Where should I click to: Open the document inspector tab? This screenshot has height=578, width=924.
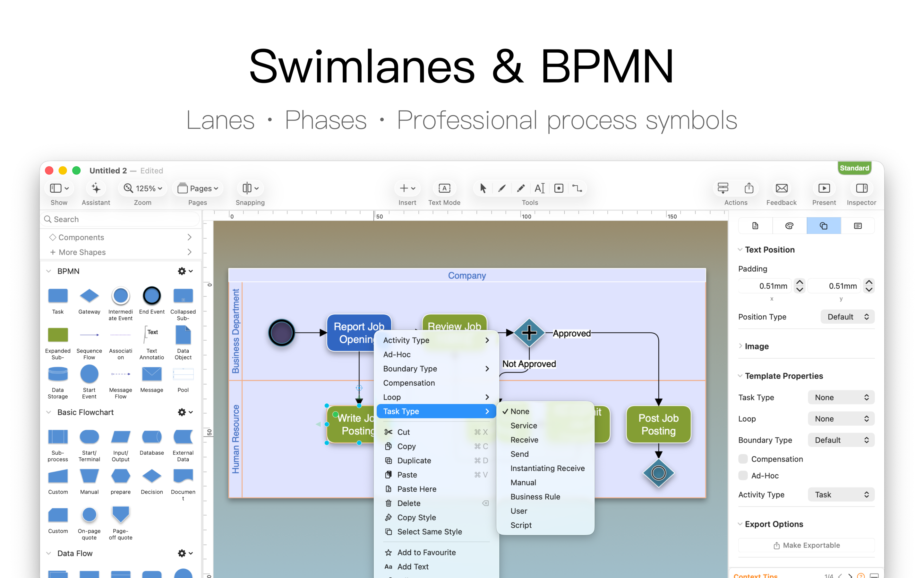[x=755, y=226]
